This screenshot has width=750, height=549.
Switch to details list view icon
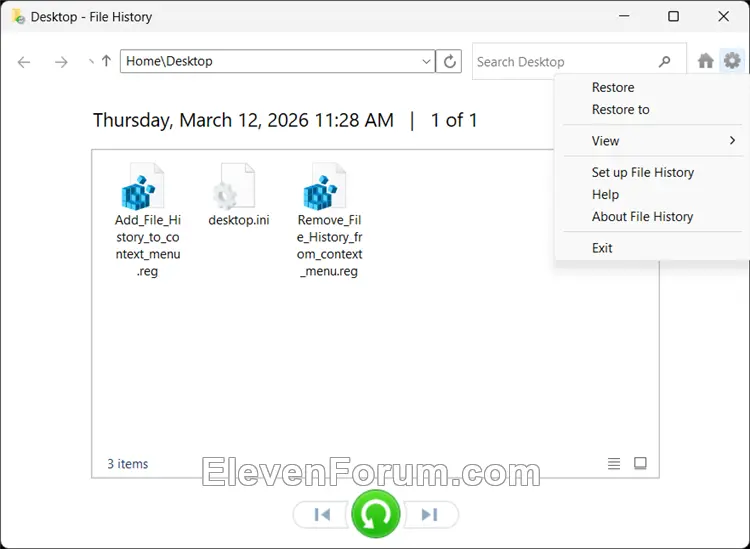614,463
